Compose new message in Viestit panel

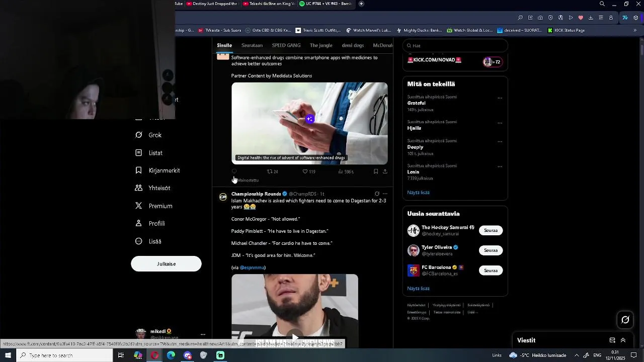pyautogui.click(x=612, y=340)
